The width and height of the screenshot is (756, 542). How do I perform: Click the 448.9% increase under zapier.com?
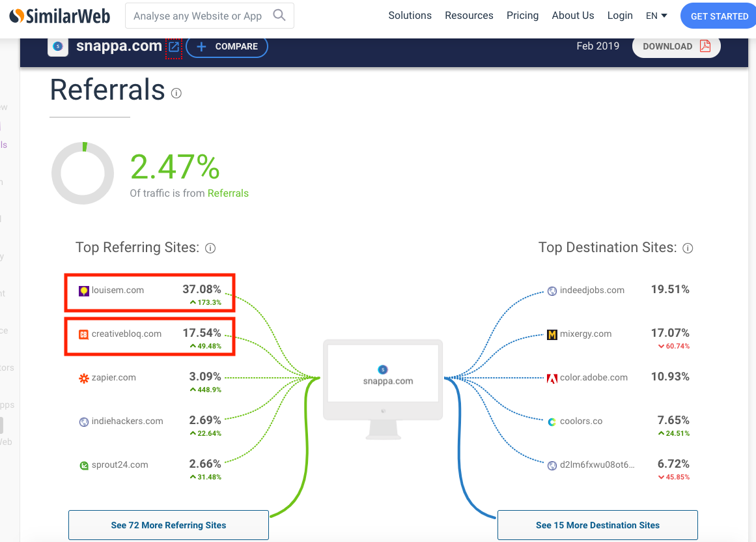point(205,390)
